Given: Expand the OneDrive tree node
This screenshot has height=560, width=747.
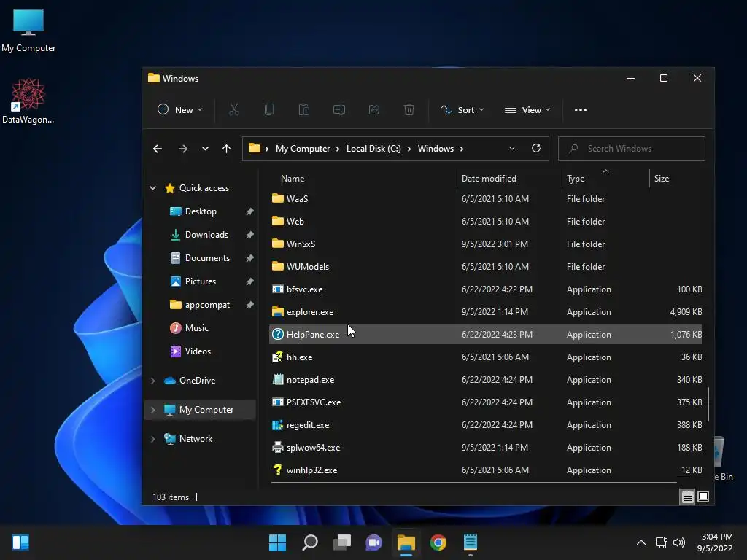Looking at the screenshot, I should pyautogui.click(x=153, y=381).
